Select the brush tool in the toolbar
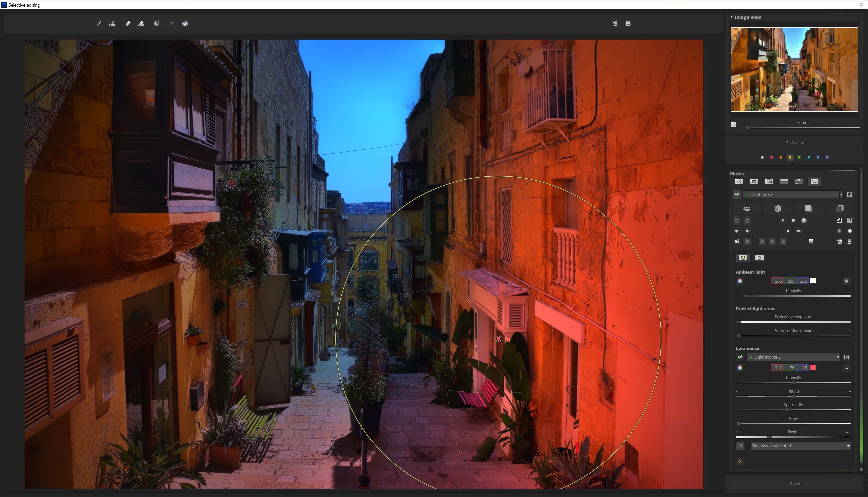 pyautogui.click(x=99, y=23)
